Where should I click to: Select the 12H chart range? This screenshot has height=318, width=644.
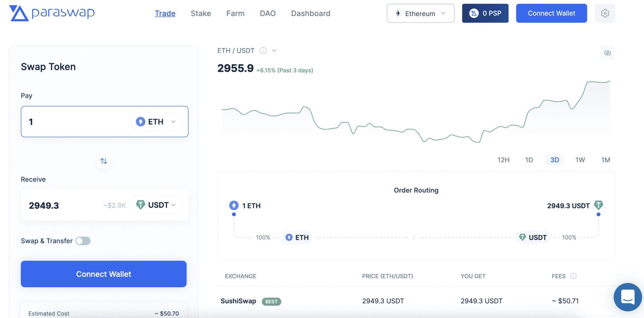(x=503, y=160)
